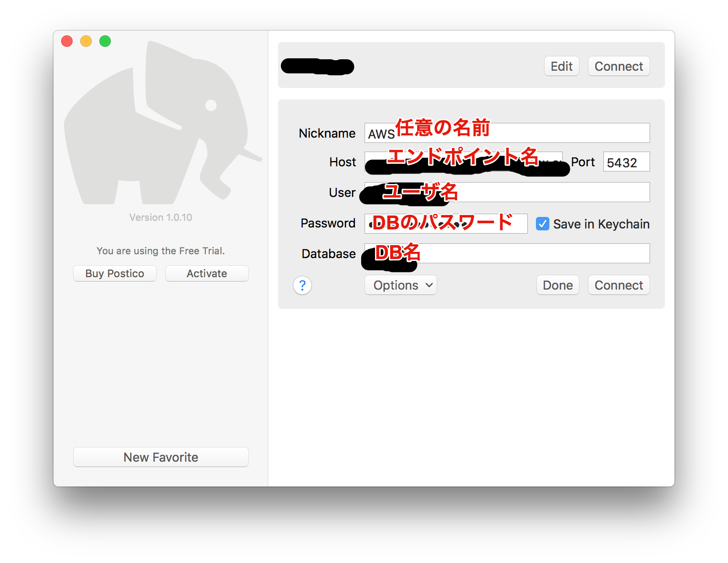Open help via the question mark icon
728x563 pixels.
click(302, 285)
